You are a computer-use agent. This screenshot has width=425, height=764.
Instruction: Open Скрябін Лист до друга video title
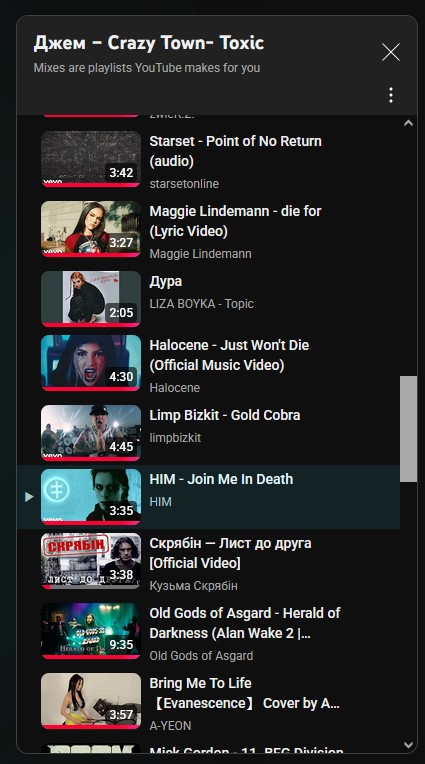230,553
